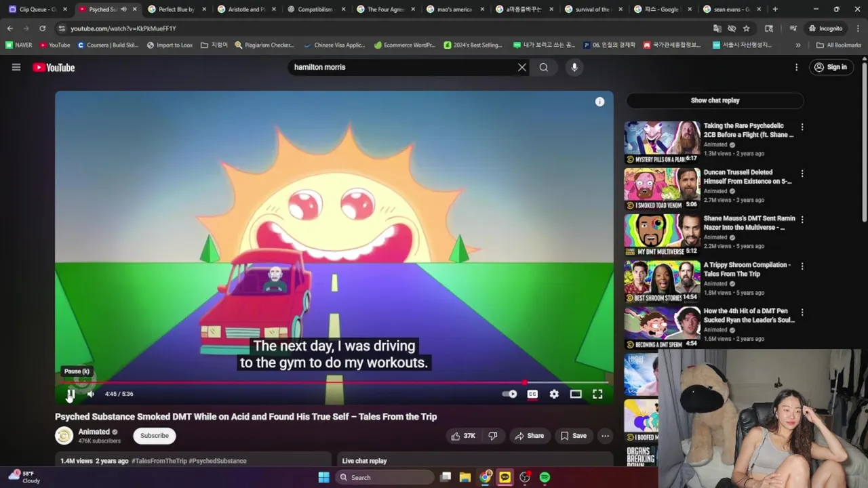This screenshot has height=488, width=868.
Task: Open the video info card icon
Action: [599, 102]
